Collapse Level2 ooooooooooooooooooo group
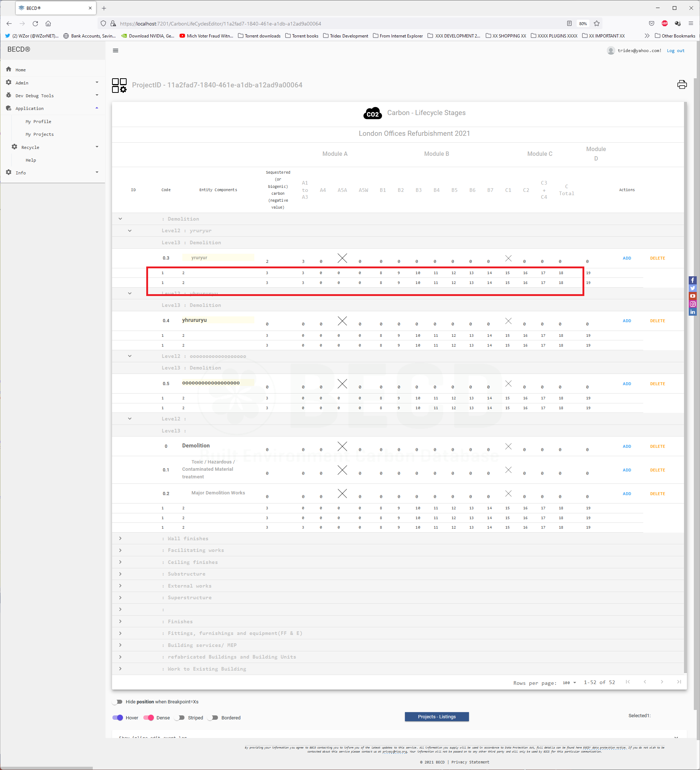The width and height of the screenshot is (700, 770). (130, 356)
